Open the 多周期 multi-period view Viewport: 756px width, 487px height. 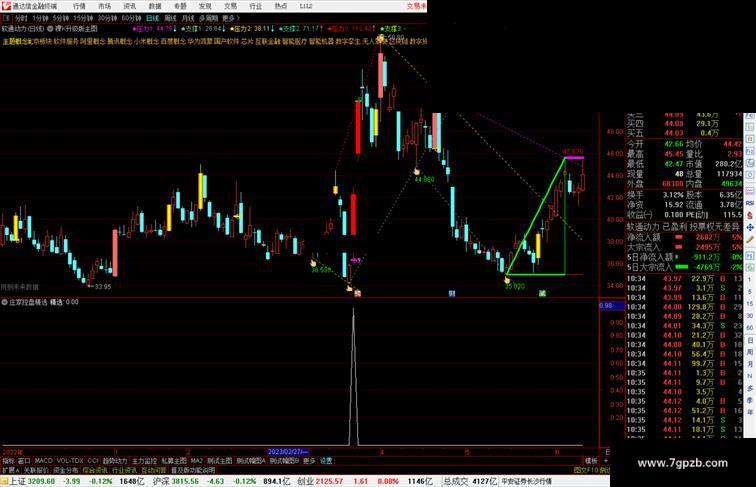[208, 18]
